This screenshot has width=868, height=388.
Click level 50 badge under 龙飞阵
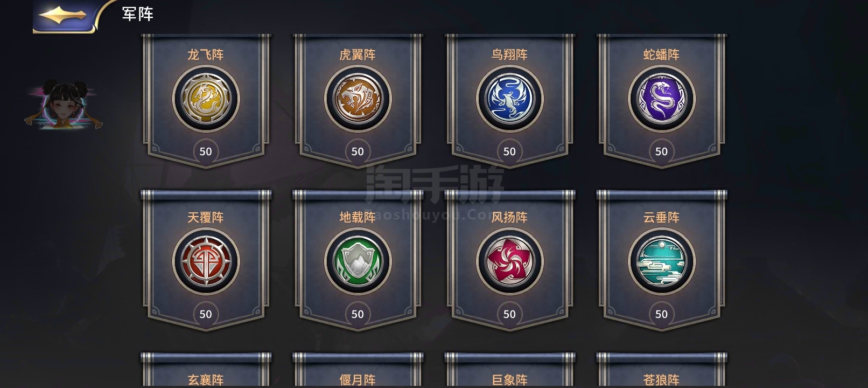point(206,151)
